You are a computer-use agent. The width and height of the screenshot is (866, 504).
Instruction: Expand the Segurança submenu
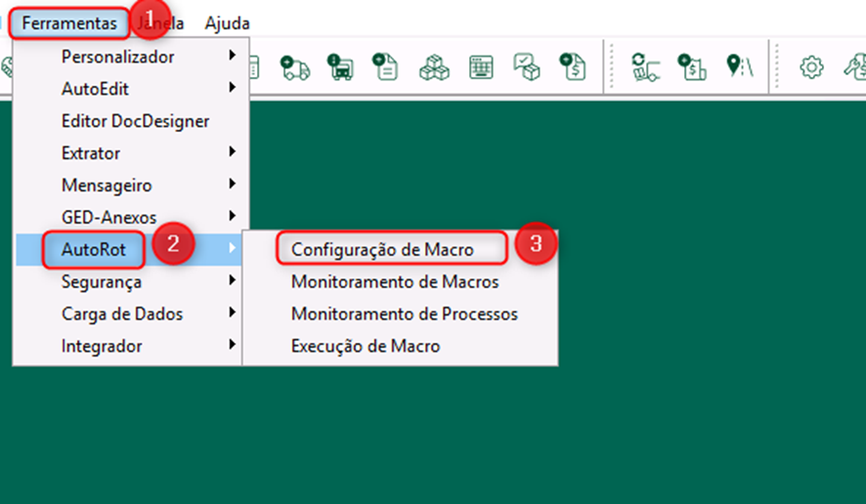[131, 281]
